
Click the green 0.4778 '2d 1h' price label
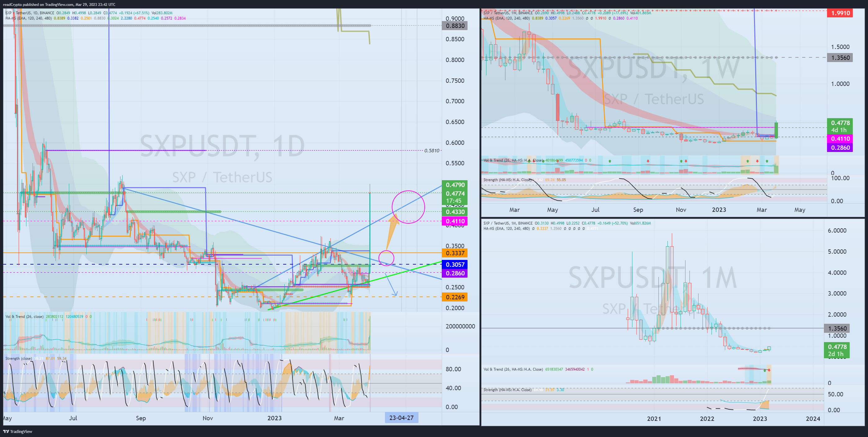[x=837, y=350]
